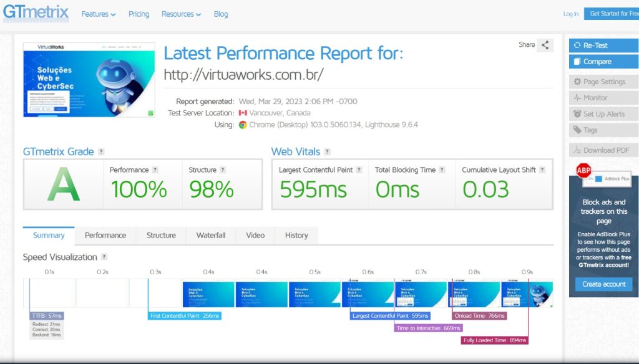Click help icon next to Structure score
The width and height of the screenshot is (639, 364).
click(223, 170)
